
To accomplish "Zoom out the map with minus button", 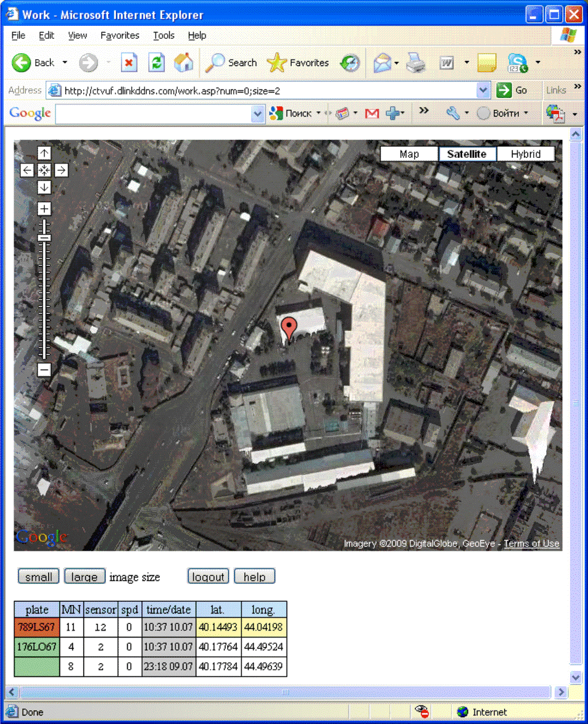I will 44,370.
